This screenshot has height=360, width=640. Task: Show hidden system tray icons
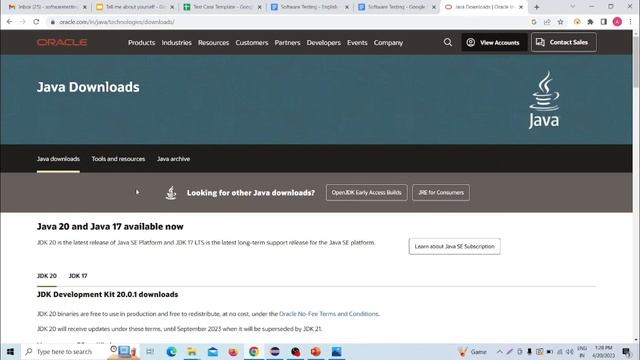(x=500, y=351)
